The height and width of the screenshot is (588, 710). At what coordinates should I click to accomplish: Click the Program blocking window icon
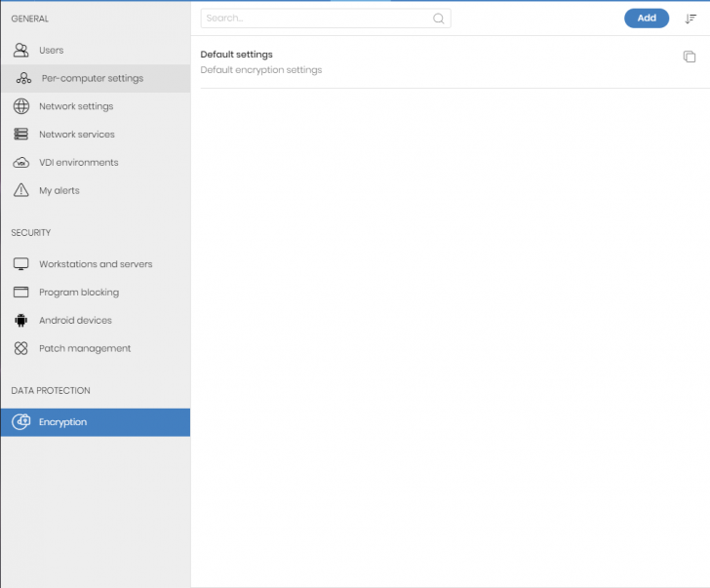point(20,292)
